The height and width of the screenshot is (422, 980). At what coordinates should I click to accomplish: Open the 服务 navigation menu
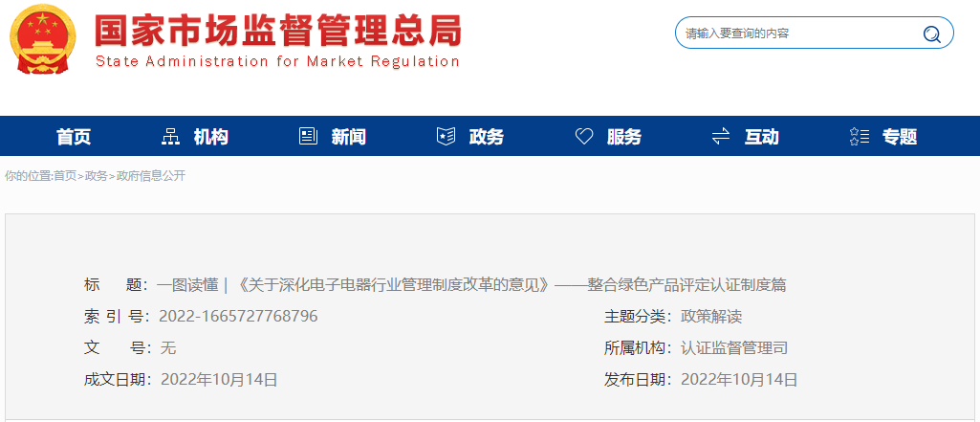[623, 136]
